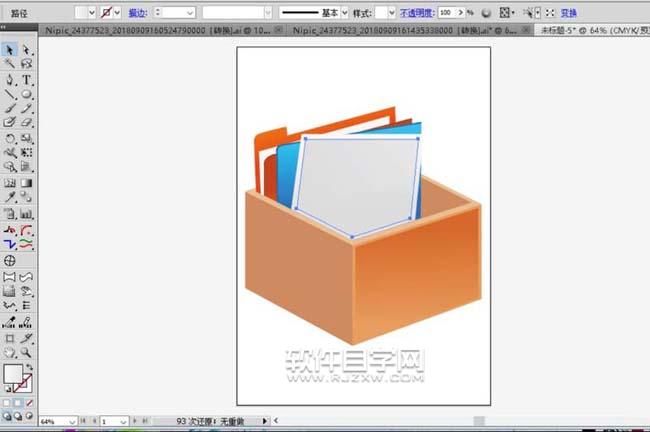Switch to full screen with menu mode
The width and height of the screenshot is (650, 432).
click(x=18, y=416)
